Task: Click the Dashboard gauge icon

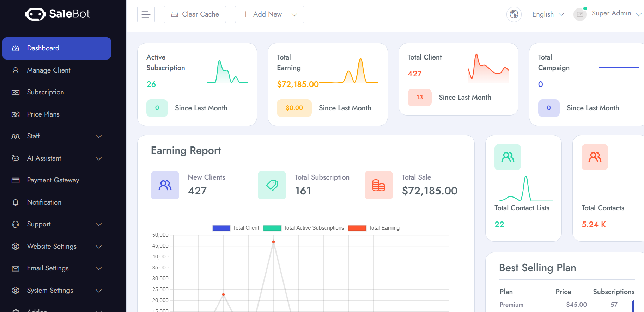Action: (x=16, y=48)
